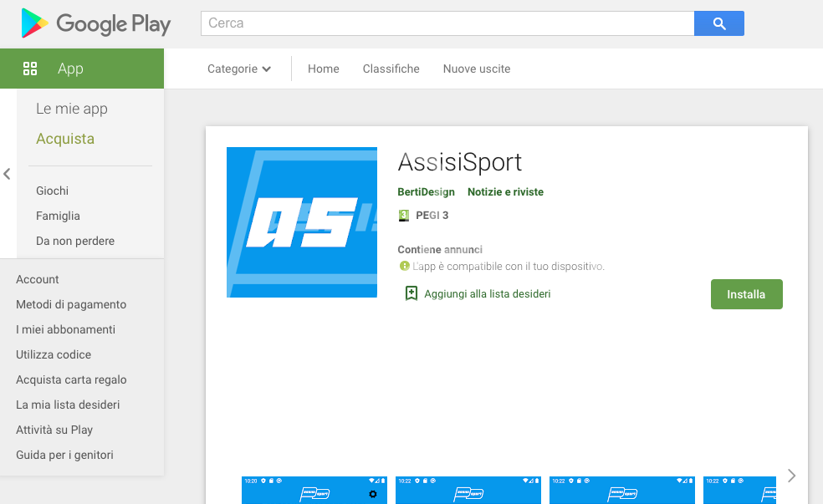
Task: Click the wishlist bookmark icon
Action: pyautogui.click(x=411, y=293)
